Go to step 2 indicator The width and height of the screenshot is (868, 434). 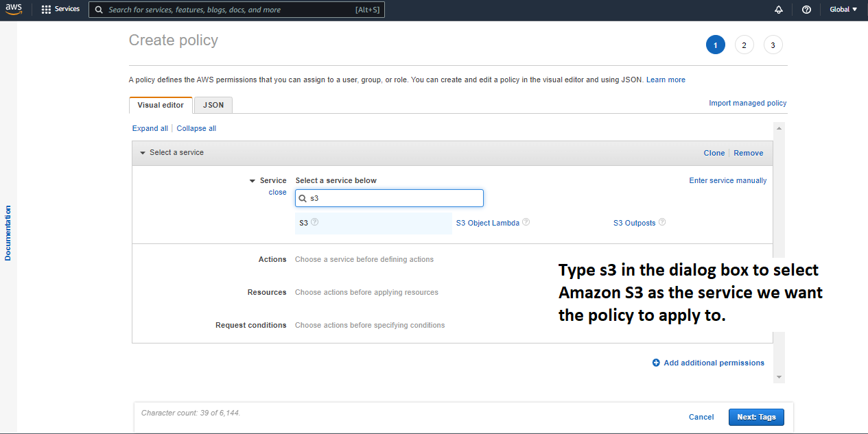click(744, 45)
